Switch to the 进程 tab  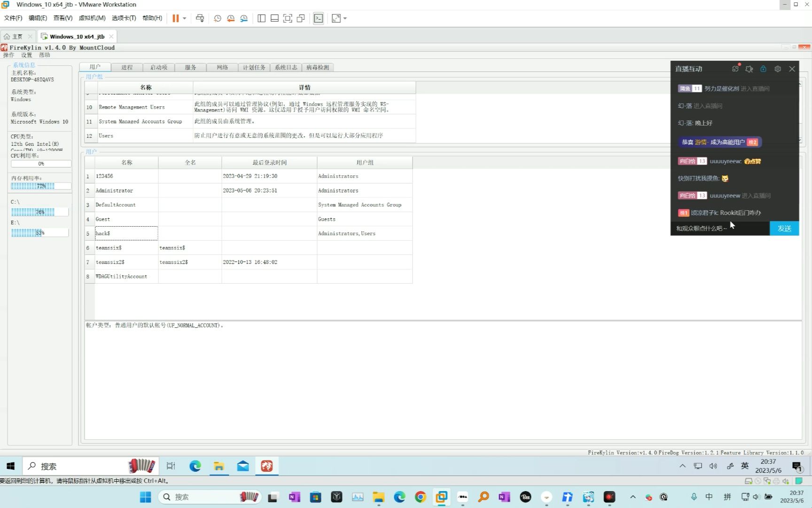coord(127,67)
